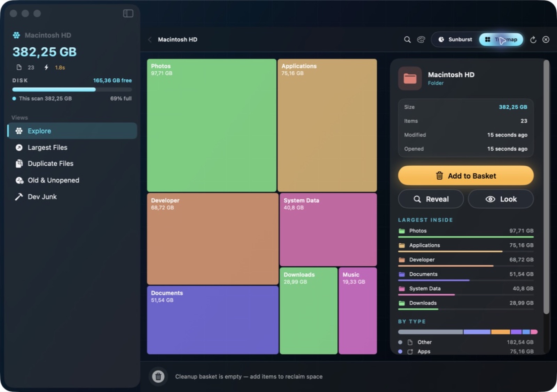Click the Developer folder icon in Largest Inside

(x=402, y=260)
